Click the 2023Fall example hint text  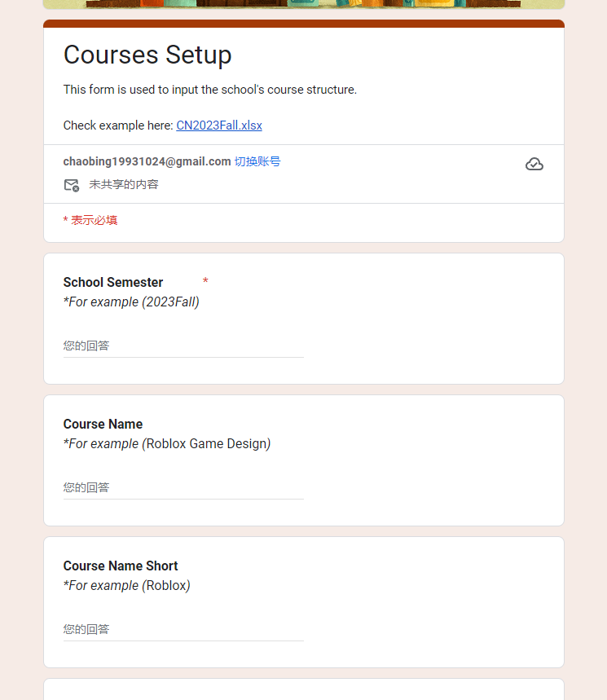click(x=131, y=302)
